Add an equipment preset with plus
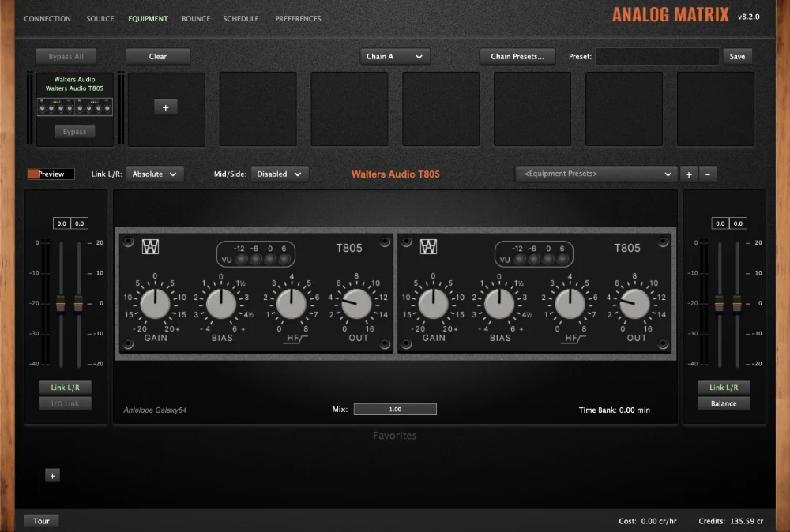The width and height of the screenshot is (790, 532). click(x=689, y=174)
